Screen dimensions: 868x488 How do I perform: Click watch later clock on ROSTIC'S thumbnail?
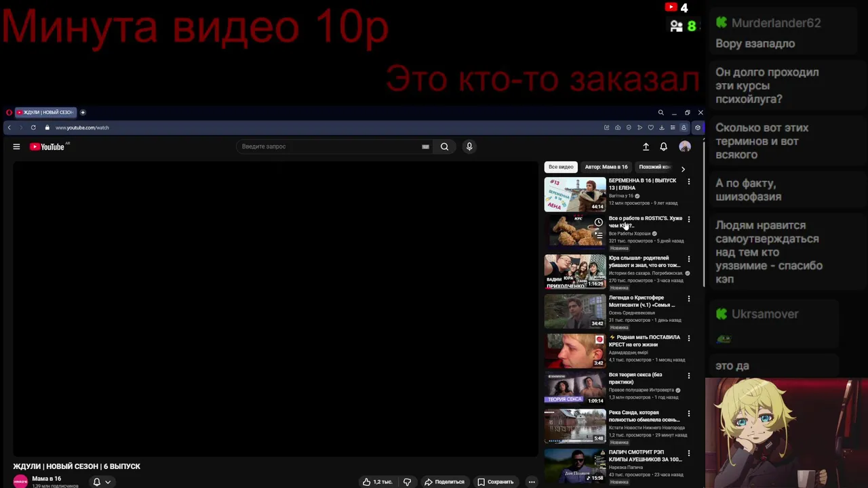pyautogui.click(x=598, y=222)
